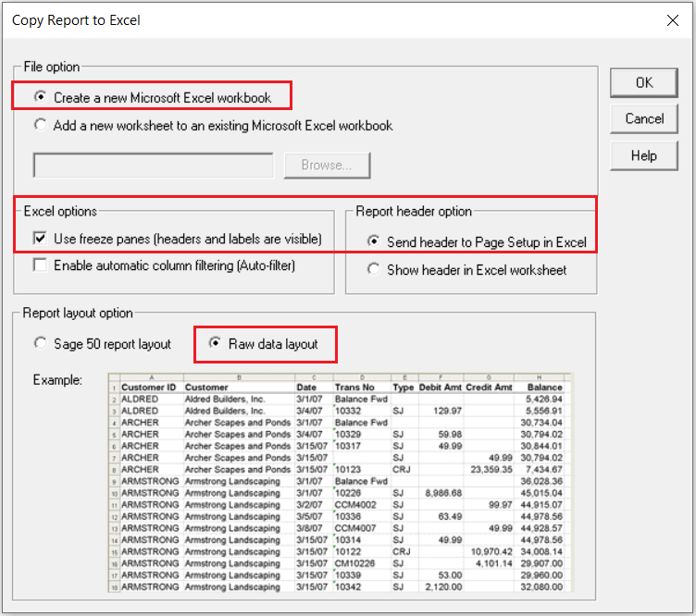Open Help for this dialog

point(644,155)
